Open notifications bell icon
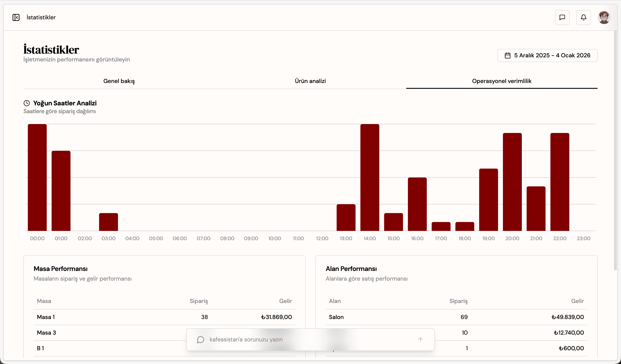 tap(583, 17)
